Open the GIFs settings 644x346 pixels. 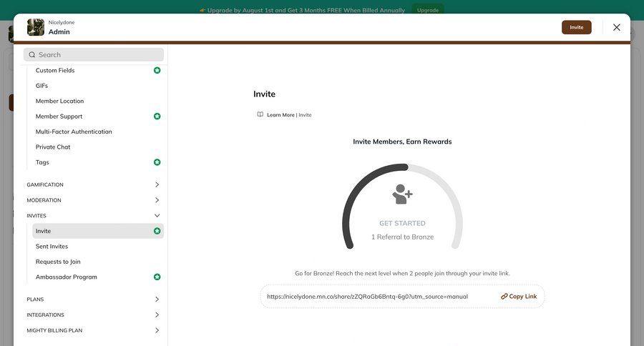tap(42, 85)
